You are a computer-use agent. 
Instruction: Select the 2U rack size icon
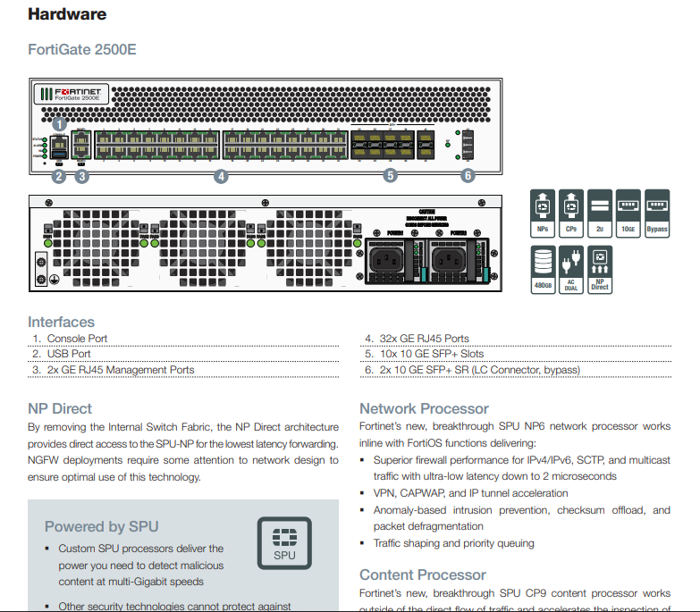pos(600,214)
